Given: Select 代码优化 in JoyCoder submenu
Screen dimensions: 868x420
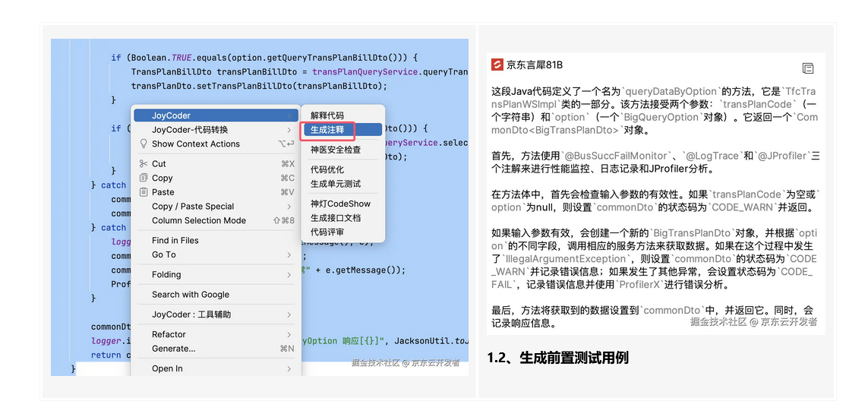Looking at the screenshot, I should click(342, 169).
